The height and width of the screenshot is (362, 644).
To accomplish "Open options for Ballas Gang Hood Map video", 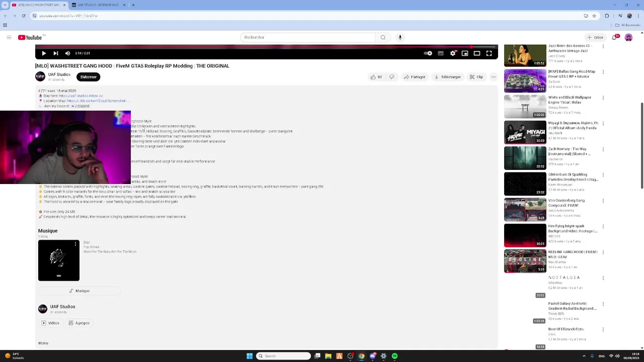I will (603, 72).
